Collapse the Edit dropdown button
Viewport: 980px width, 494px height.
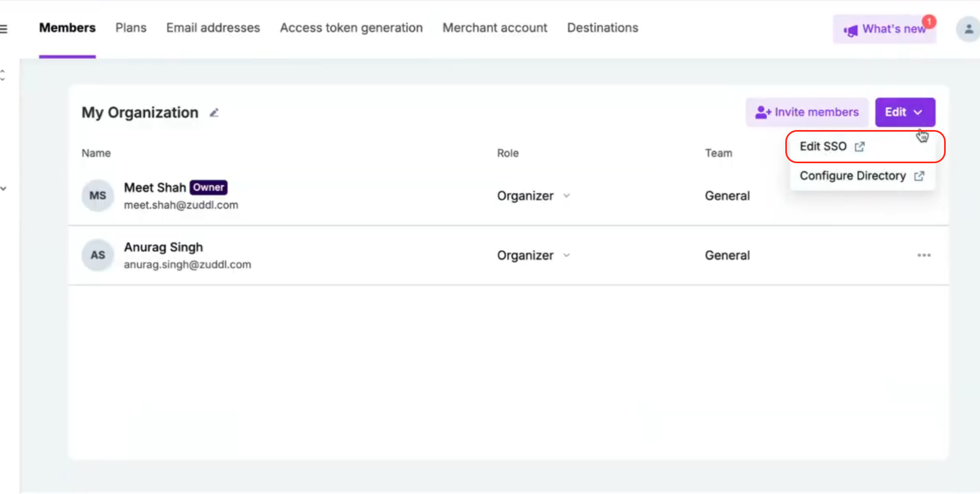[x=904, y=112]
